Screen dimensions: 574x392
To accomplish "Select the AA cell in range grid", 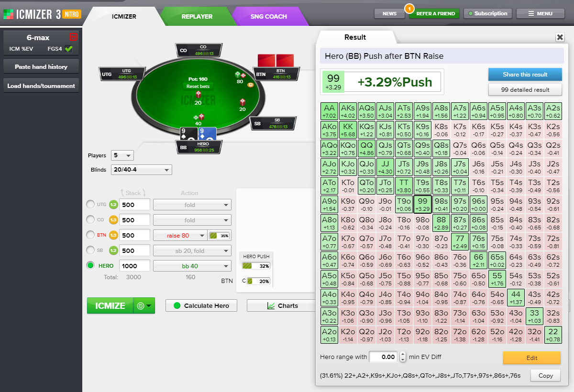I will (x=330, y=111).
